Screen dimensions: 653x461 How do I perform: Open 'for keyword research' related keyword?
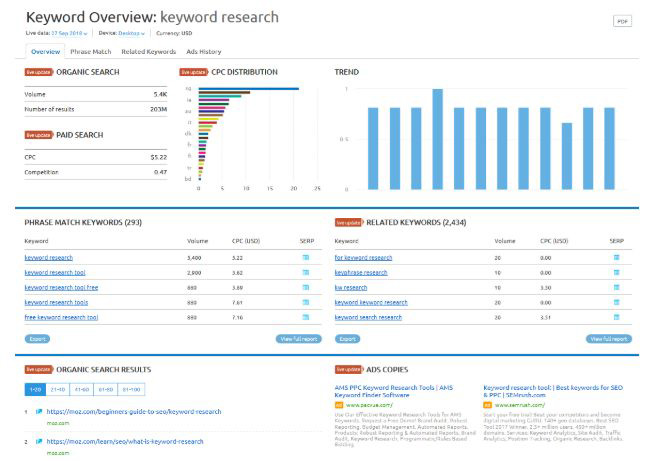363,258
